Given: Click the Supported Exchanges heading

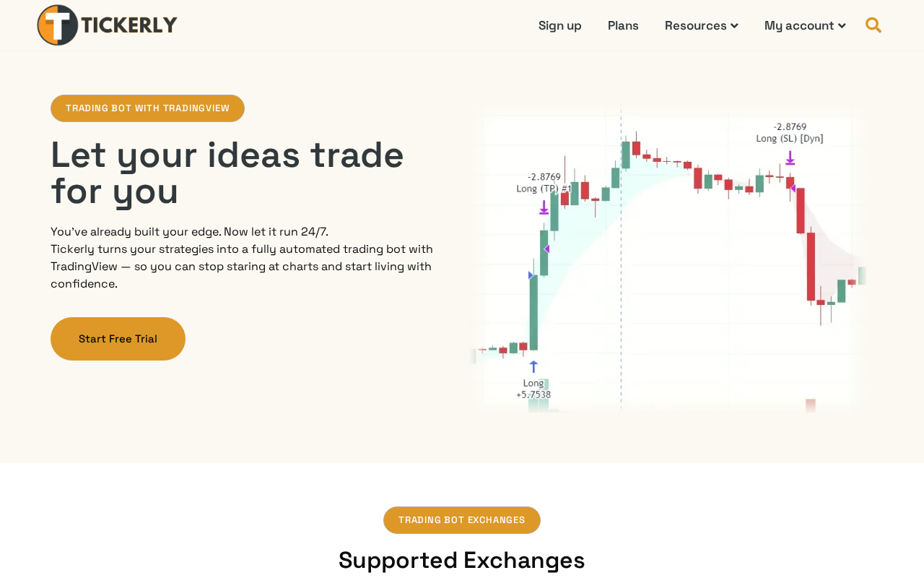Looking at the screenshot, I should [x=462, y=560].
